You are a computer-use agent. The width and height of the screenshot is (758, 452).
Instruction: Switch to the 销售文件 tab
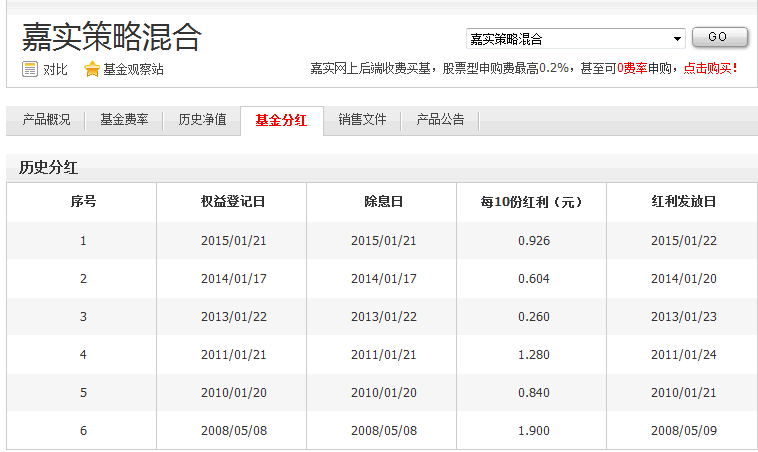[x=362, y=119]
